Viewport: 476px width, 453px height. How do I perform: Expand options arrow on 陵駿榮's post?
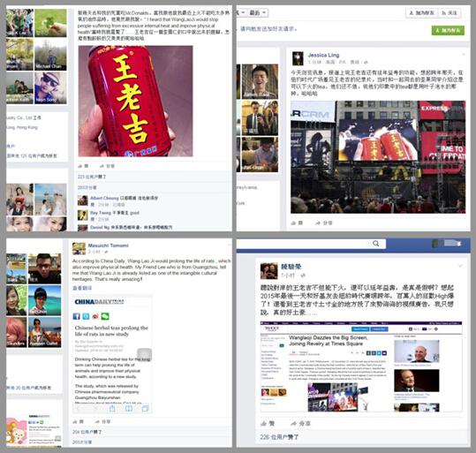tap(460, 266)
